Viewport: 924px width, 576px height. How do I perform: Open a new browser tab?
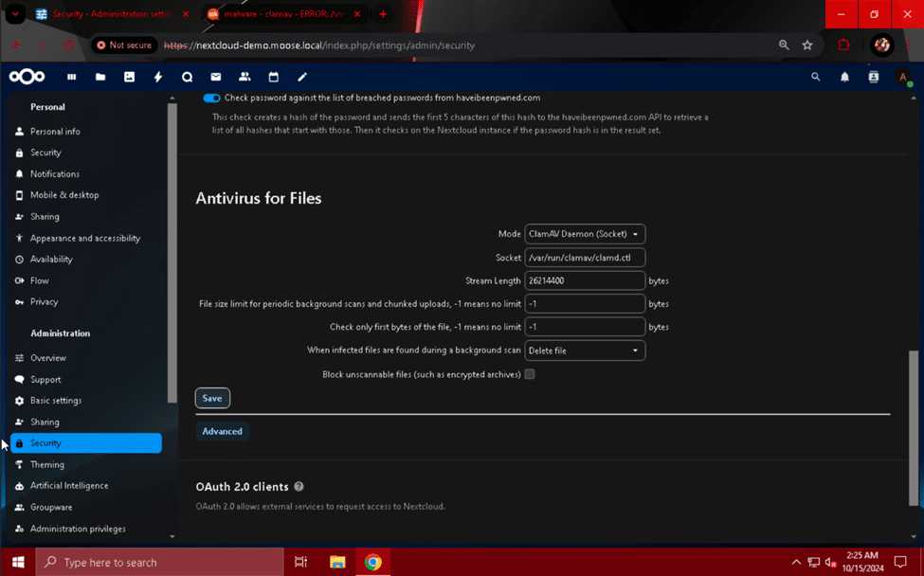[x=383, y=14]
